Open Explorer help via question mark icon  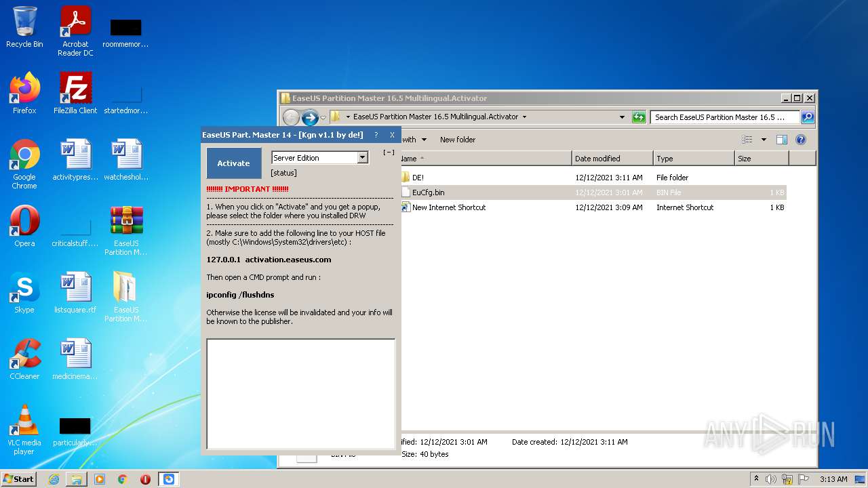800,140
